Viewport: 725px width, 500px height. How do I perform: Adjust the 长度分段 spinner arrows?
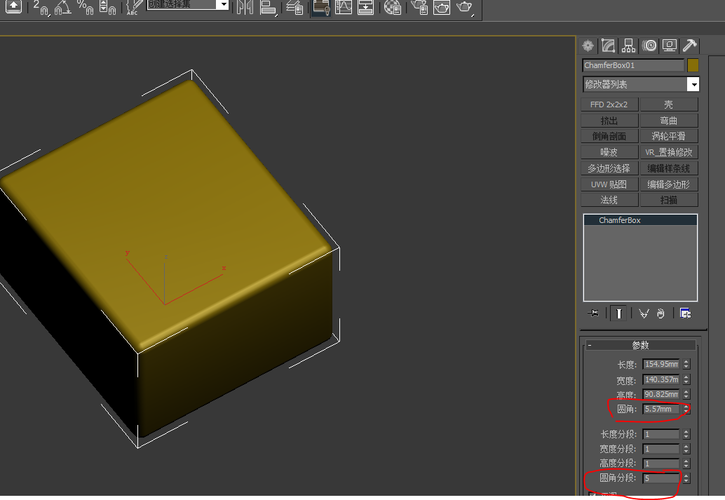tap(686, 434)
